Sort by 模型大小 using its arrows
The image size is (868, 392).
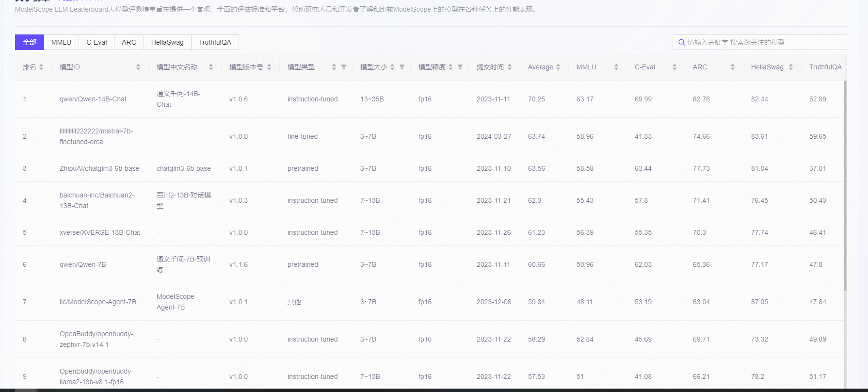(x=392, y=67)
